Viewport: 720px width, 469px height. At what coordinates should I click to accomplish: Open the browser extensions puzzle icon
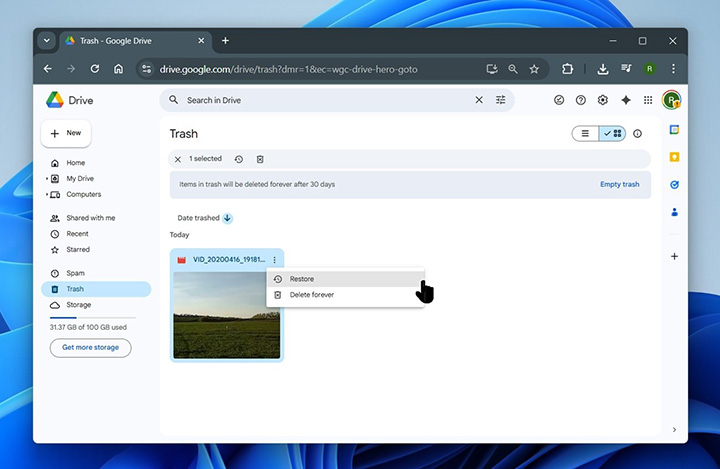[x=567, y=69]
